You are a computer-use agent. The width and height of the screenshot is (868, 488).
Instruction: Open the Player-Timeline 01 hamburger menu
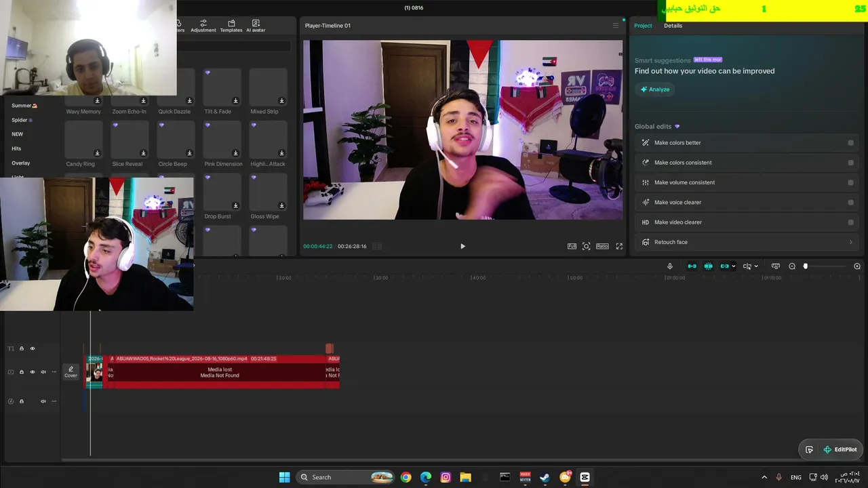click(x=616, y=26)
